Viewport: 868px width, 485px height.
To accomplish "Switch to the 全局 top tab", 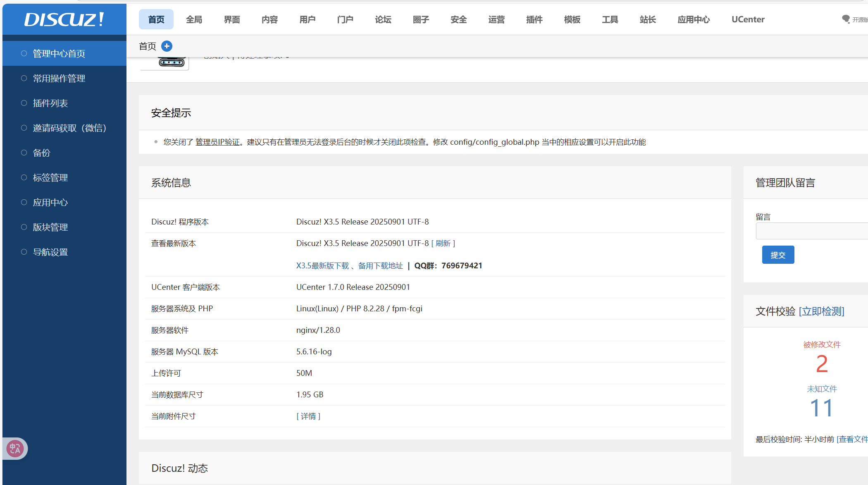I will [x=194, y=19].
